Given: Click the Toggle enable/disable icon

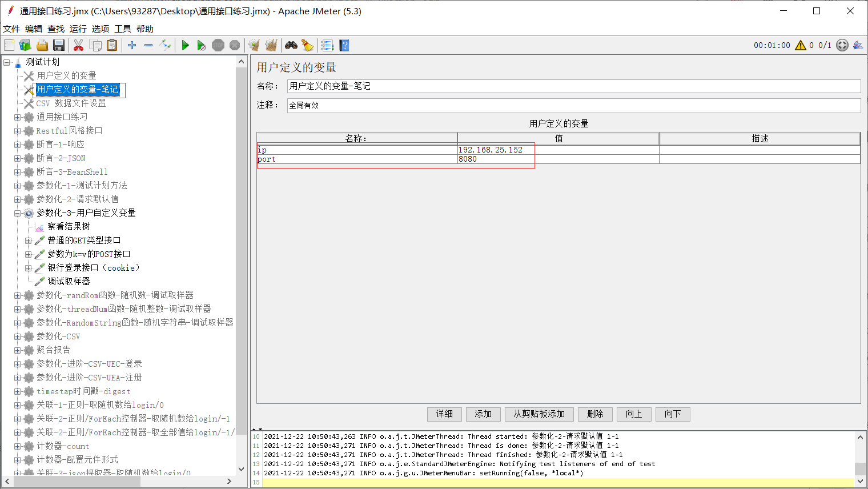Looking at the screenshot, I should click(x=165, y=45).
